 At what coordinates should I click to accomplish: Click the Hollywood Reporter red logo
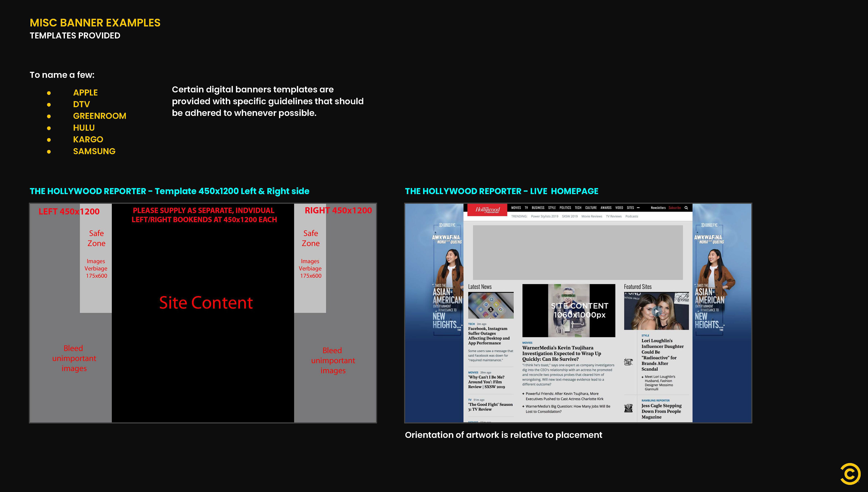[487, 209]
